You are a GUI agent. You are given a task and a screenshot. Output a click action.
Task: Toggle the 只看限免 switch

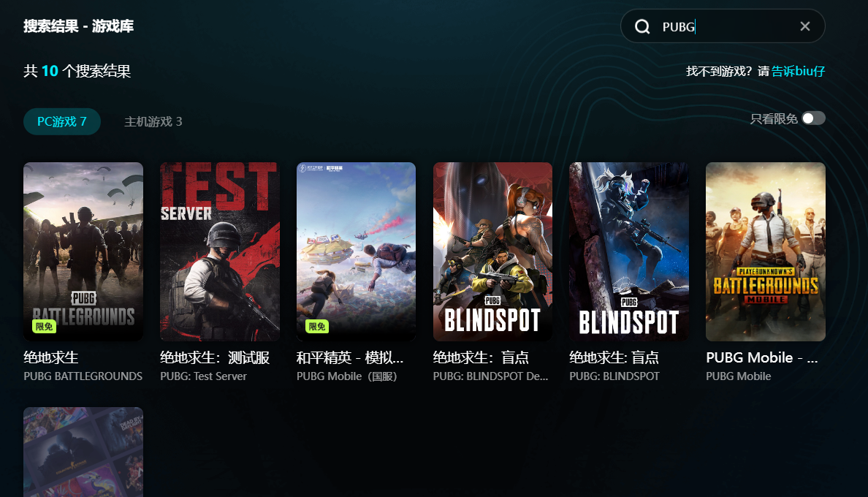tap(813, 118)
